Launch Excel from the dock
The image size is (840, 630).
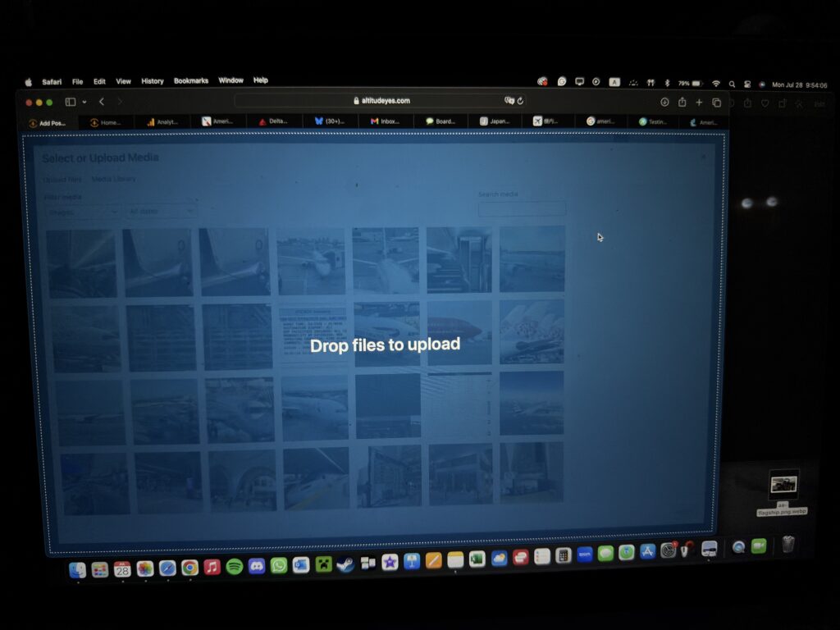tap(477, 559)
